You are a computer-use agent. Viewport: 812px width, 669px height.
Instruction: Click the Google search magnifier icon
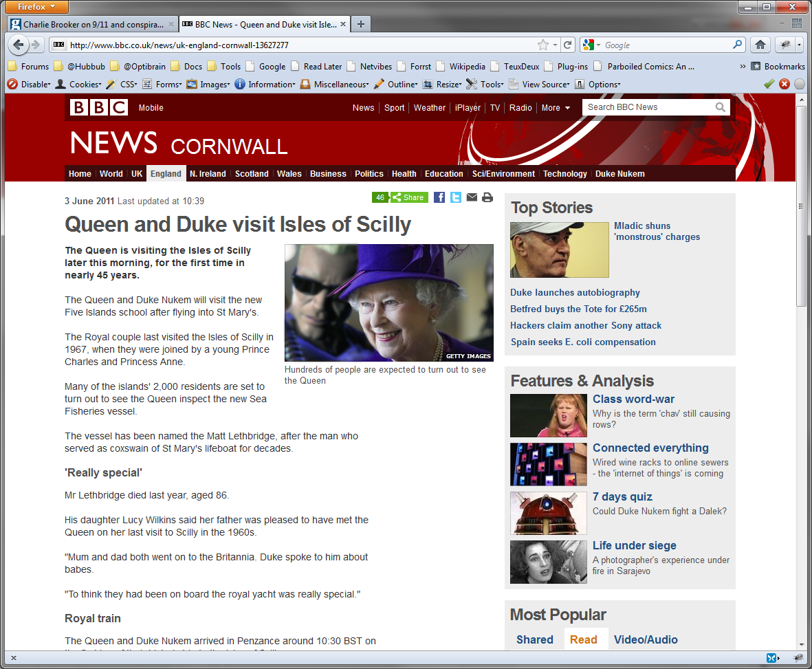pyautogui.click(x=738, y=45)
